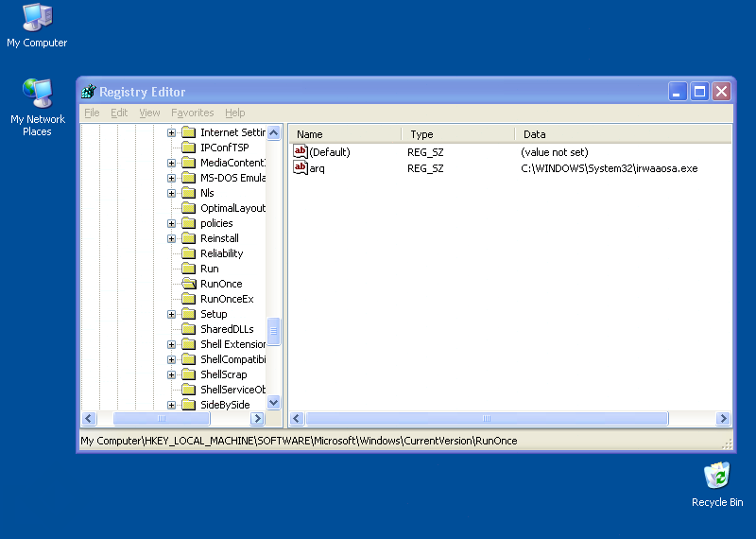Select the (Default) value name

330,152
